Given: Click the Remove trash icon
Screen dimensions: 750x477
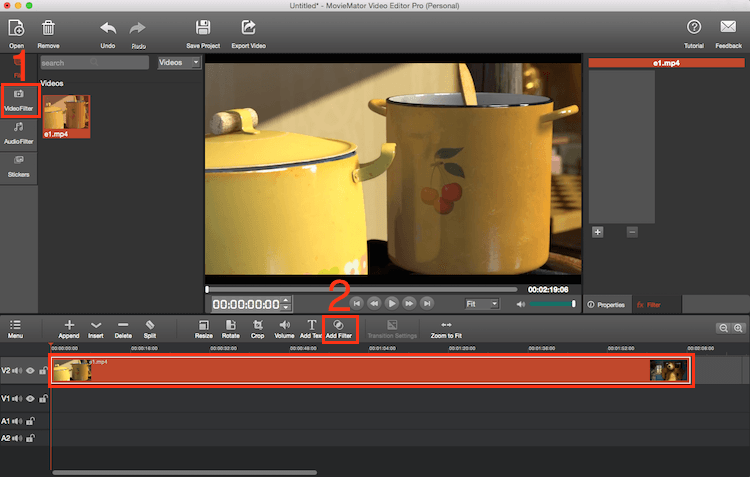Looking at the screenshot, I should coord(48,28).
